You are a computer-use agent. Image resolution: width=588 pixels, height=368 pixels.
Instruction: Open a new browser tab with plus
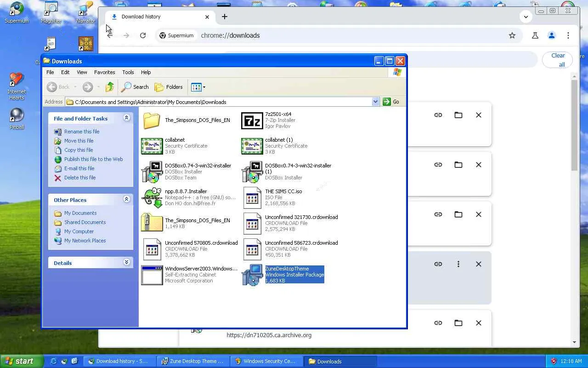pos(225,17)
